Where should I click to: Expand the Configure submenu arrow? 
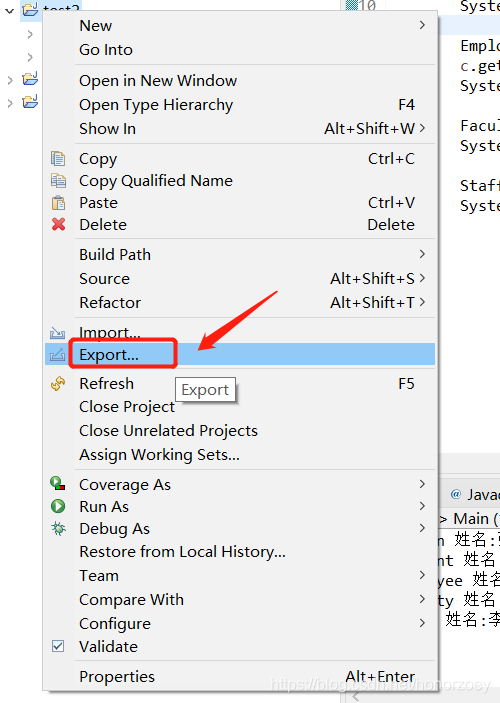point(422,623)
